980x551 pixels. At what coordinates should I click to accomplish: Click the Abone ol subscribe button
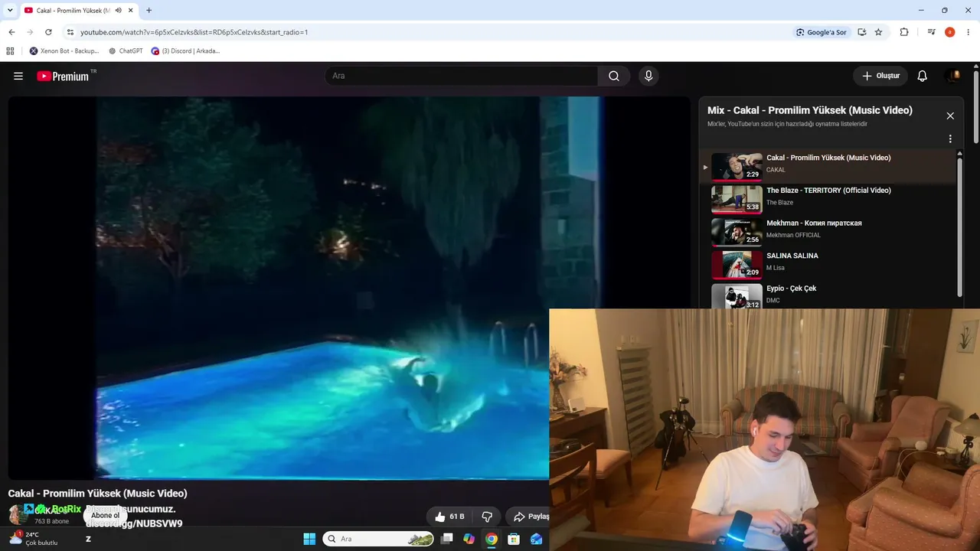point(106,516)
